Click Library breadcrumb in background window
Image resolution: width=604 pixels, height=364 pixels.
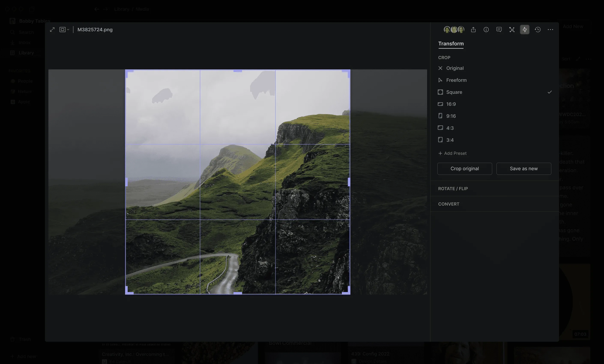(x=122, y=9)
